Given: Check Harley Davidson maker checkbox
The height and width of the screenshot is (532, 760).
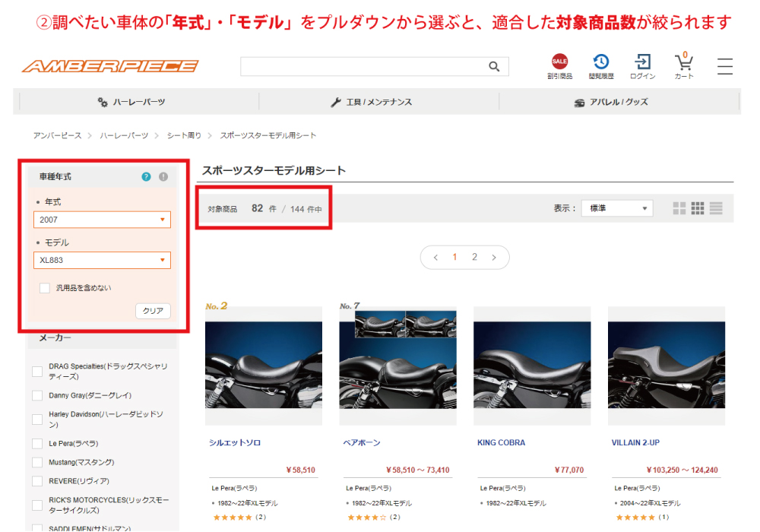Looking at the screenshot, I should [x=37, y=419].
